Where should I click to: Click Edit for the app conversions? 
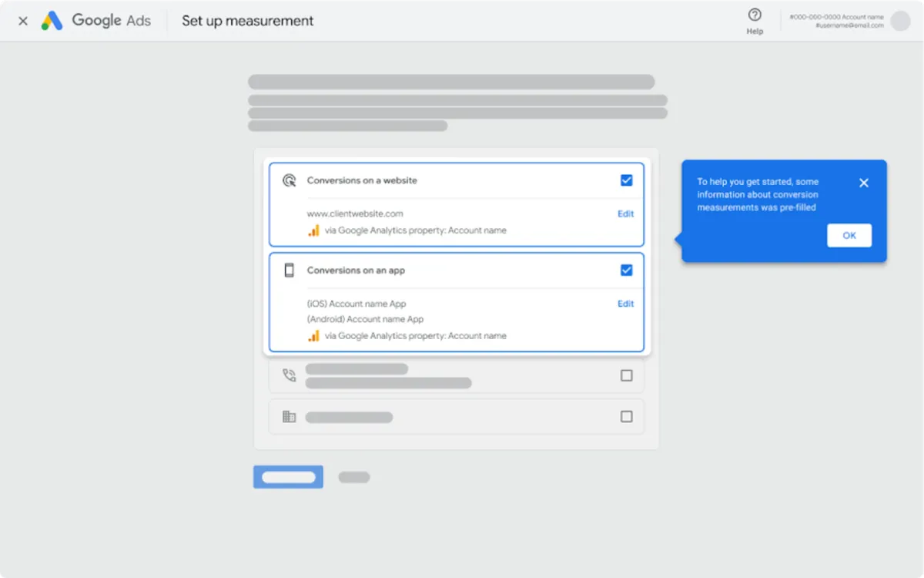point(625,304)
